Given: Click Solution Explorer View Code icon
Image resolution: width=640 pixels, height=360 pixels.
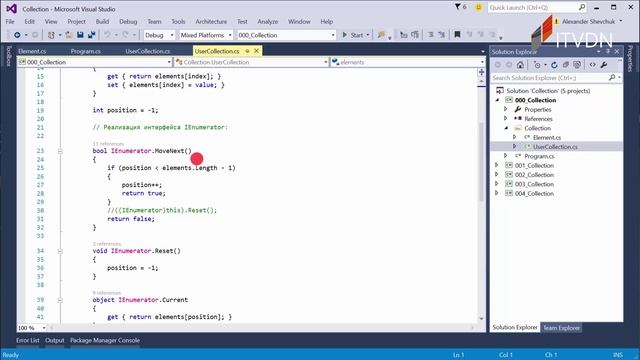Looking at the screenshot, I should point(592,65).
